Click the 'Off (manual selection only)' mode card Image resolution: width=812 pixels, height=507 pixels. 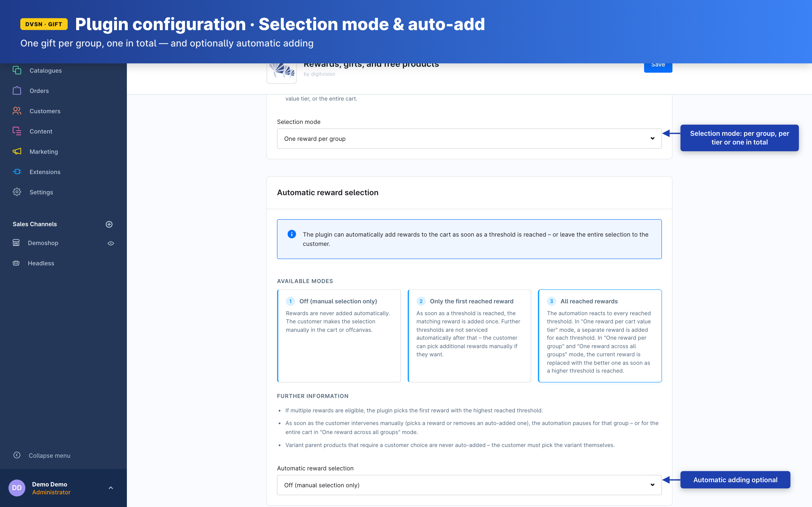point(339,335)
